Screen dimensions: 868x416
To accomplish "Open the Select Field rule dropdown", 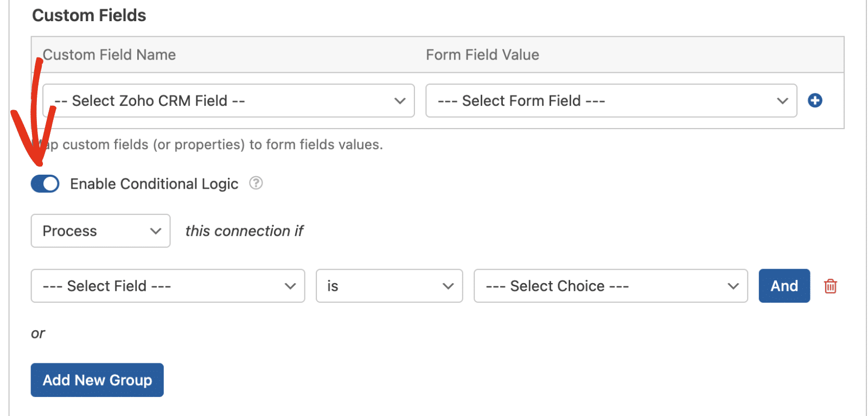I will (168, 286).
